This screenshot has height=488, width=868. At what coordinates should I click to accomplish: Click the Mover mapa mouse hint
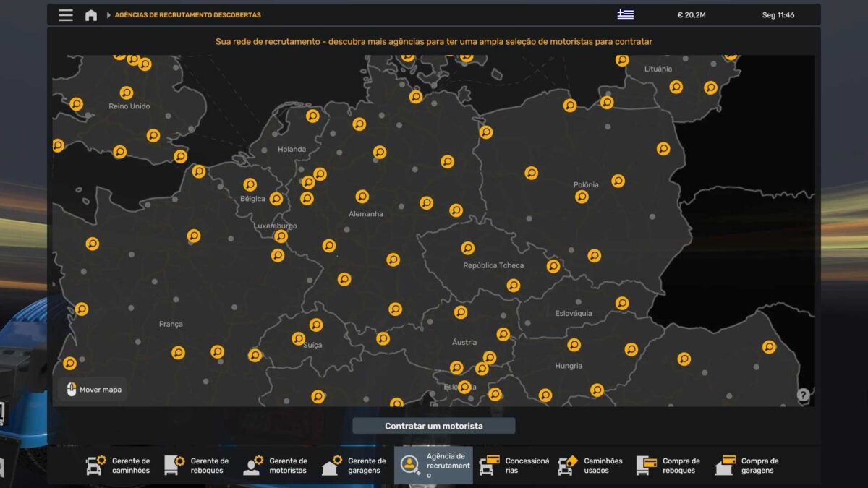point(93,390)
